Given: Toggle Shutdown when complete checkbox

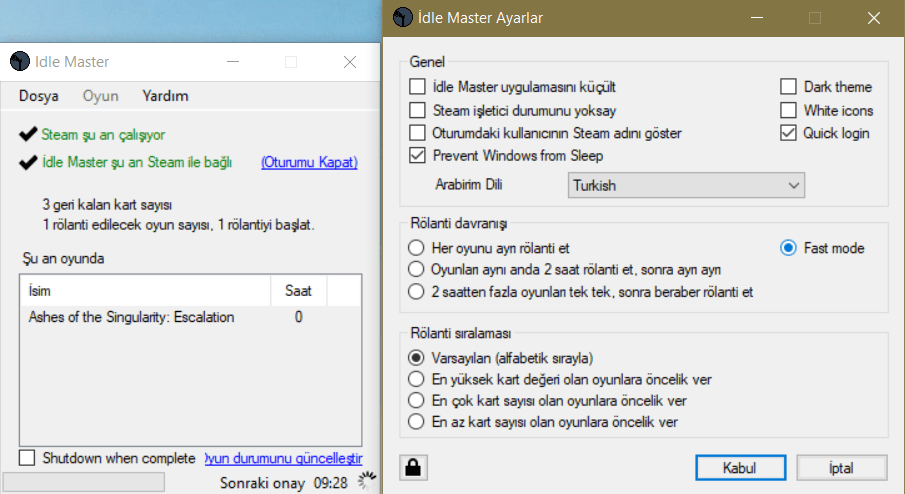Looking at the screenshot, I should click(x=27, y=458).
